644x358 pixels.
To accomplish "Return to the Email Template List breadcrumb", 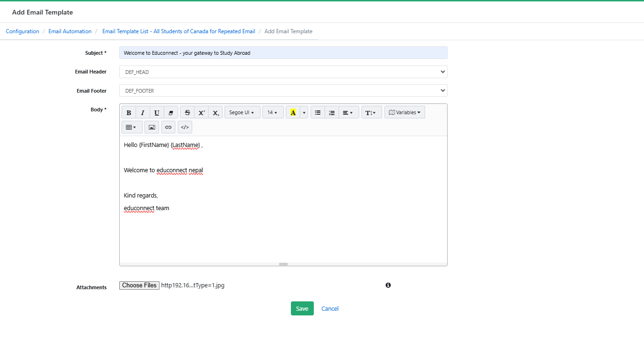I will point(179,31).
